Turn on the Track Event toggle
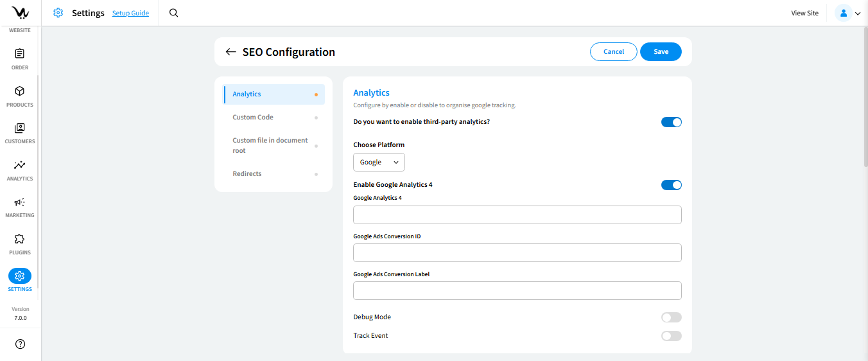Viewport: 868px width, 361px height. (x=671, y=336)
